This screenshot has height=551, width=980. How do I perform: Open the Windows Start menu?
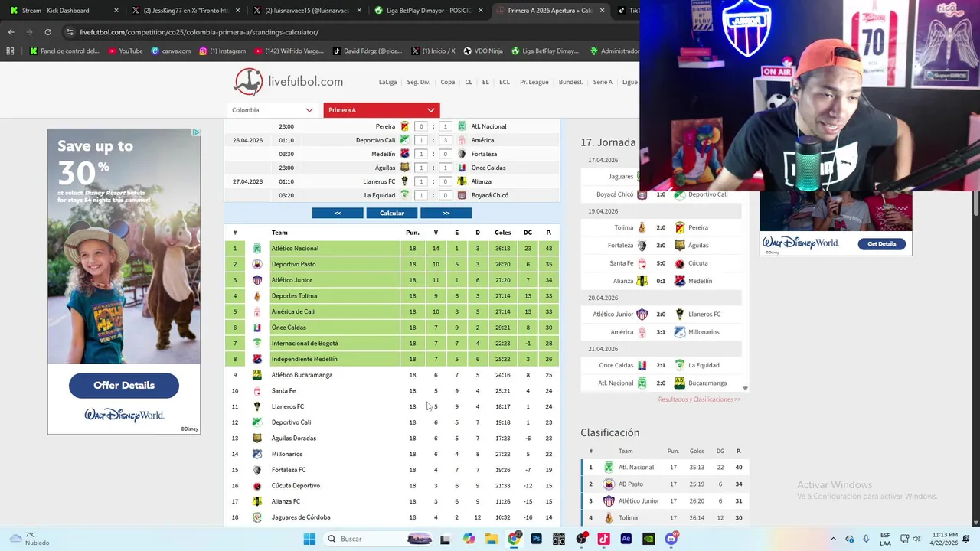click(x=309, y=539)
